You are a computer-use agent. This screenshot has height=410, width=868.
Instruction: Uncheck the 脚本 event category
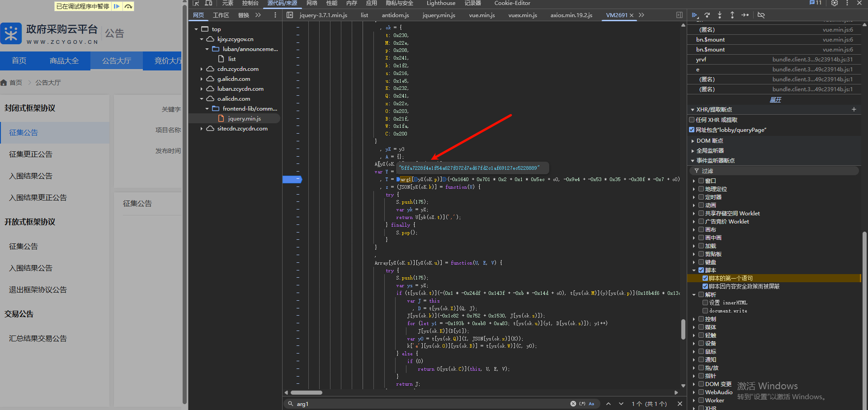pyautogui.click(x=701, y=270)
